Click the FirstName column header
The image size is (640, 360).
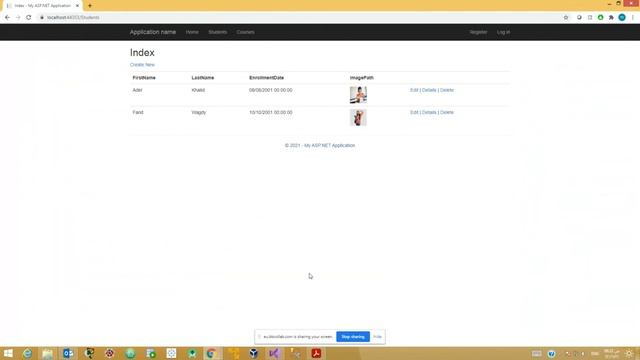pyautogui.click(x=144, y=78)
